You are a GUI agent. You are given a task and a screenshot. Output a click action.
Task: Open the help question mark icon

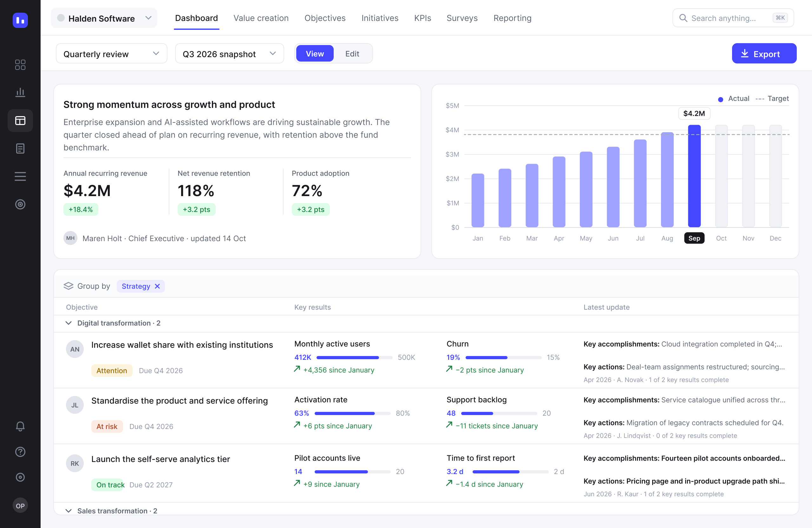[x=20, y=452]
